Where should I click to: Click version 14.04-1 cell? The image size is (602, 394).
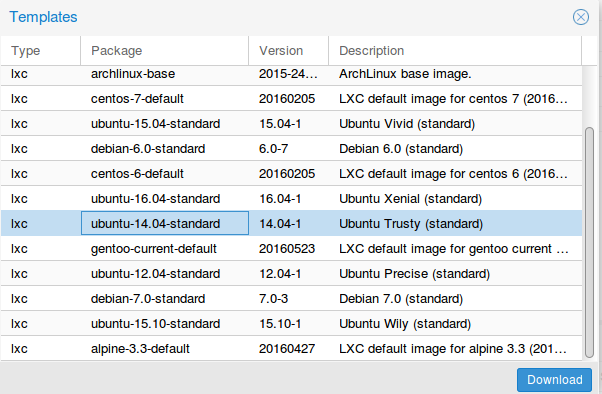[x=280, y=223]
